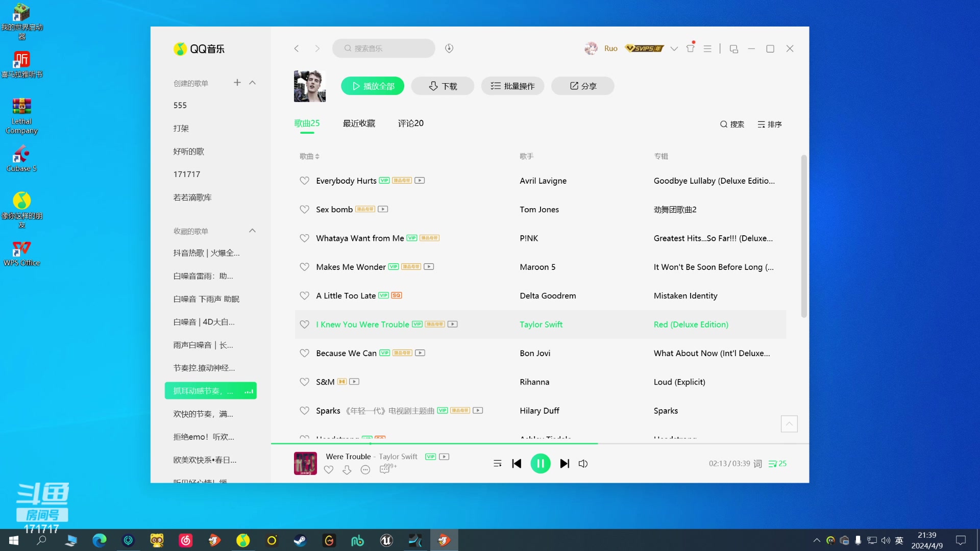Show lyrics with the 词 icon
This screenshot has width=980, height=551.
pos(758,464)
